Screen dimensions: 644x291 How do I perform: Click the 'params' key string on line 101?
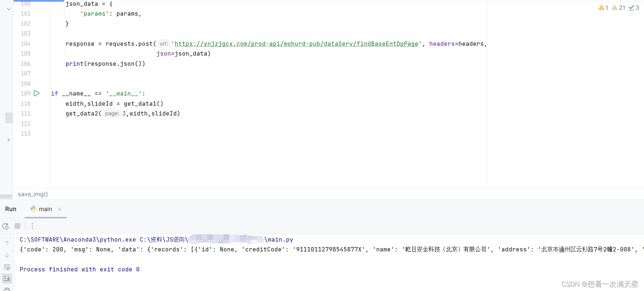coord(95,14)
